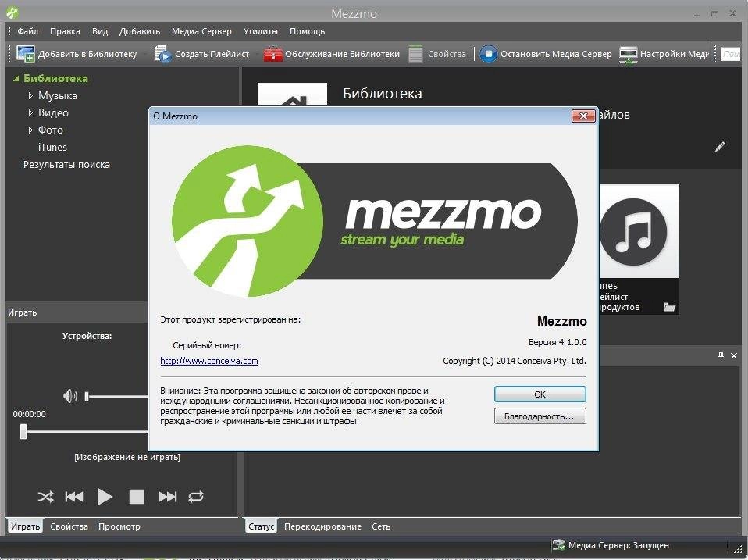This screenshot has width=748, height=560.
Task: Skip to next track
Action: click(167, 497)
